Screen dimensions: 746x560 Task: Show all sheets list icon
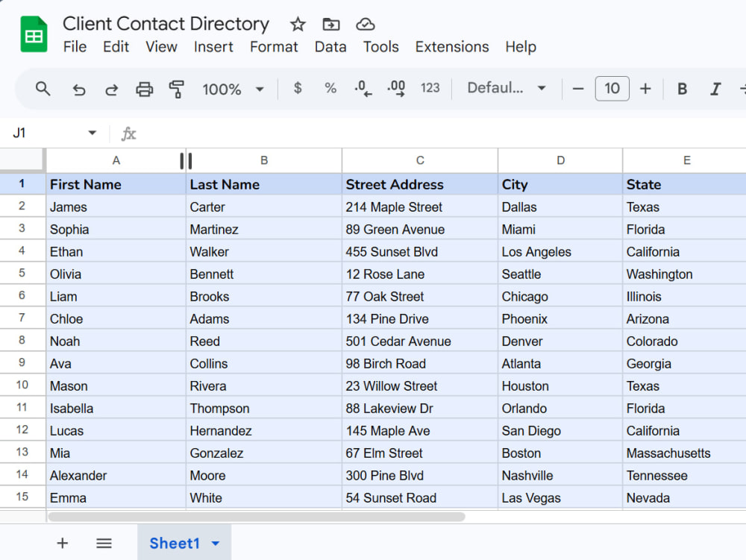point(104,543)
